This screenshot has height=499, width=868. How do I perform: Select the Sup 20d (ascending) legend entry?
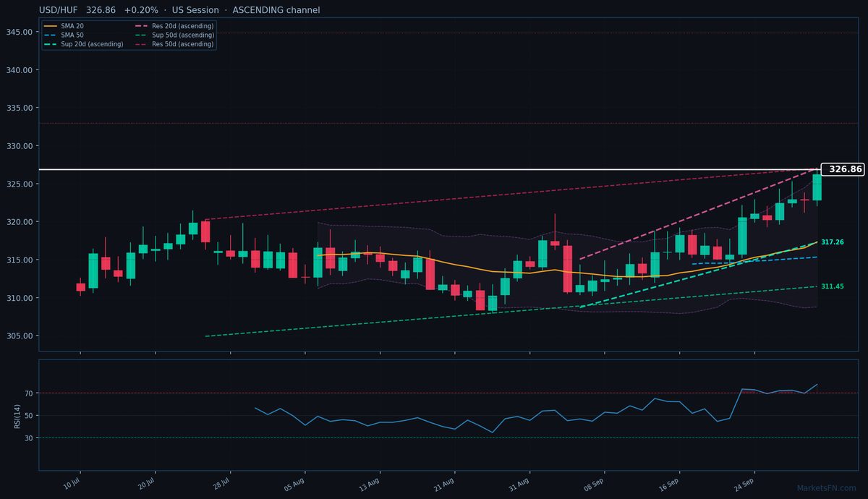[x=93, y=44]
